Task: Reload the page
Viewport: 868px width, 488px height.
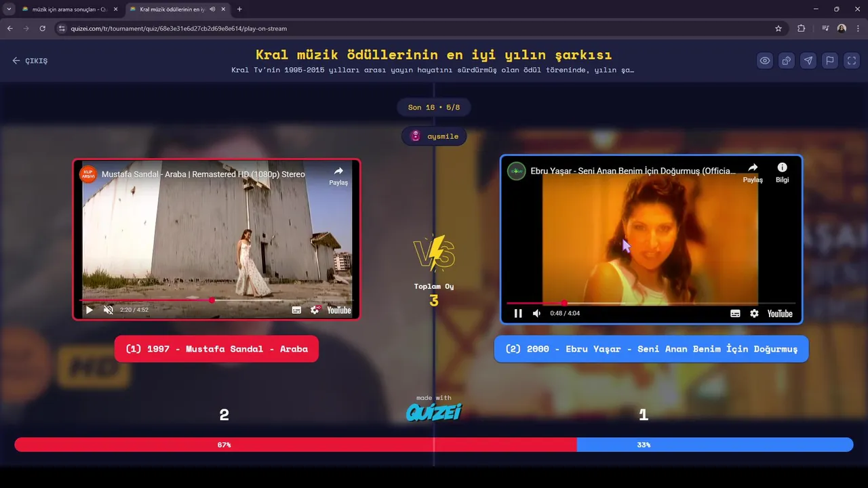Action: pyautogui.click(x=42, y=28)
